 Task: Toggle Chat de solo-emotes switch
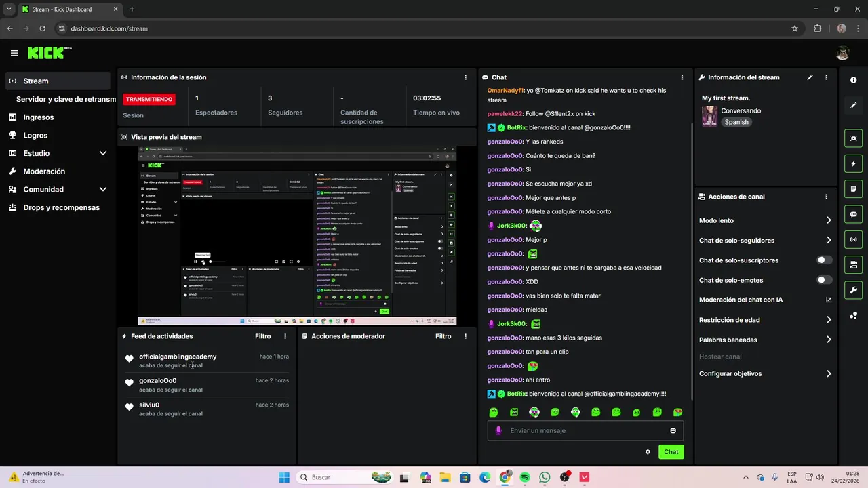(824, 280)
